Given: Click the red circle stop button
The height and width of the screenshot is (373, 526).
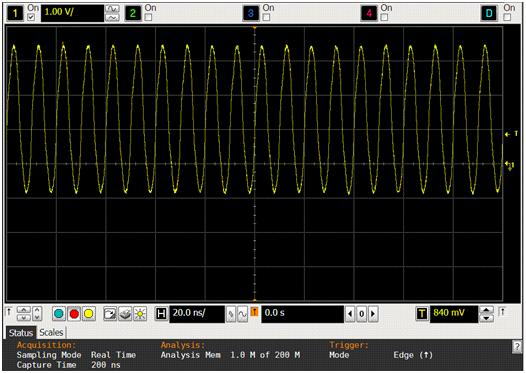Looking at the screenshot, I should (74, 314).
